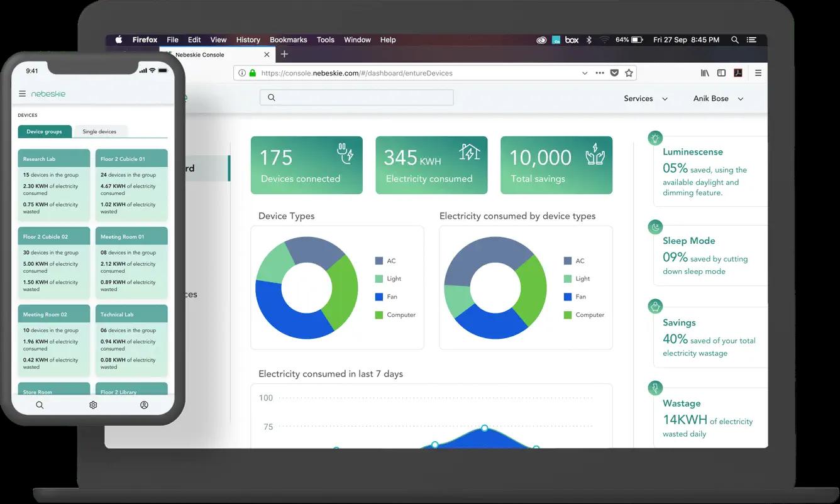Click the Pocket save icon in address bar
The height and width of the screenshot is (504, 840).
click(x=614, y=73)
